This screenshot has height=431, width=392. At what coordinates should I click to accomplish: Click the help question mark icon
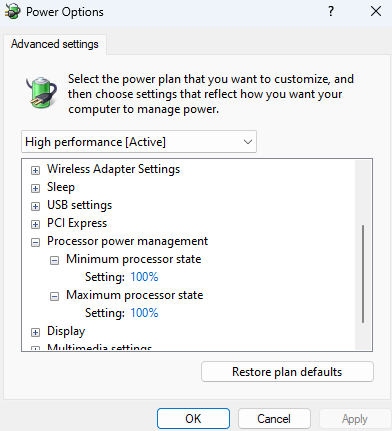coord(331,12)
